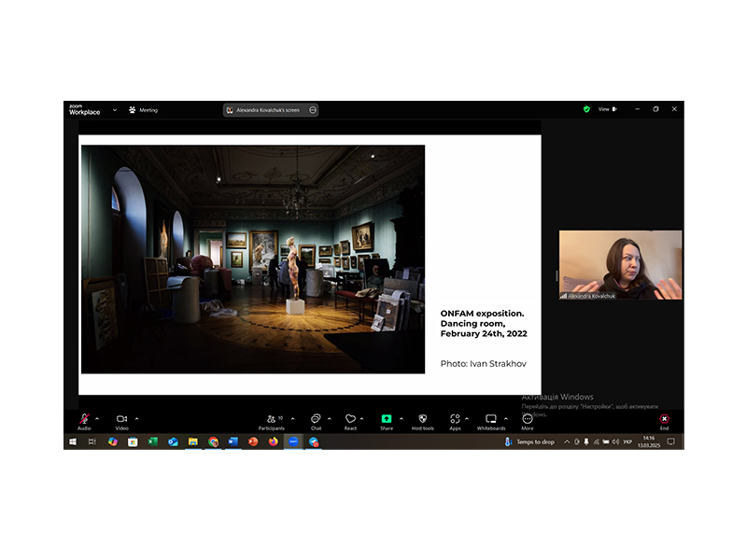Viewport: 747px width, 560px height.
Task: Open the View layout menu
Action: (607, 109)
